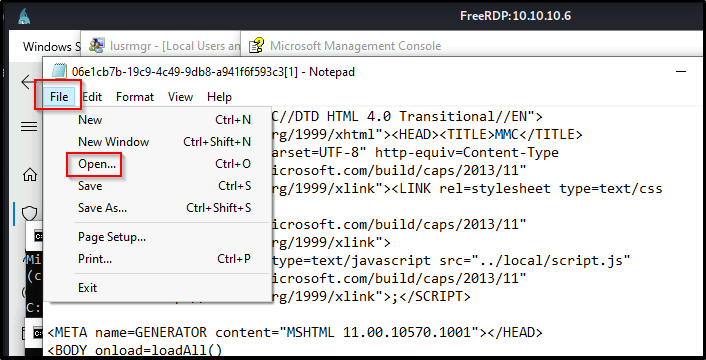Select Save in the File menu
Image resolution: width=706 pixels, height=360 pixels.
coord(165,185)
